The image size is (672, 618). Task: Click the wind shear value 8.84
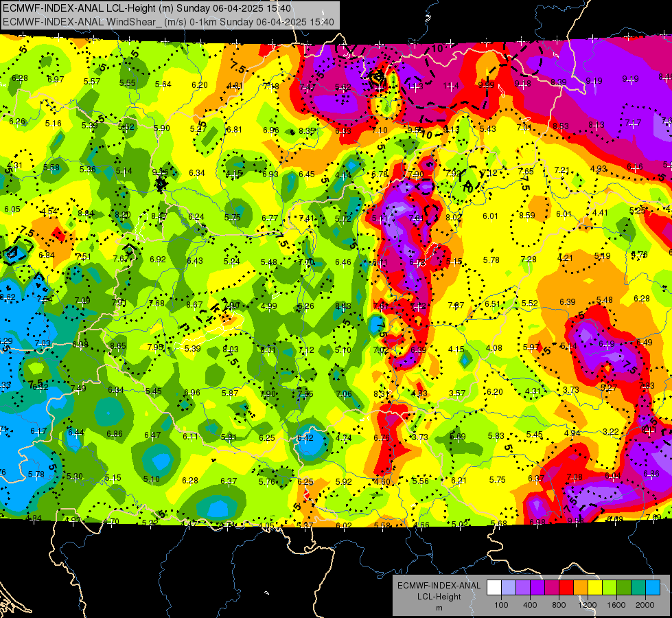(x=86, y=213)
